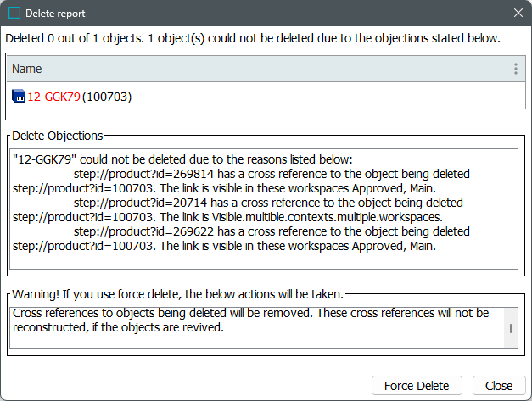Click the Delete report title text
Screen dimensions: 532x401
click(x=55, y=14)
